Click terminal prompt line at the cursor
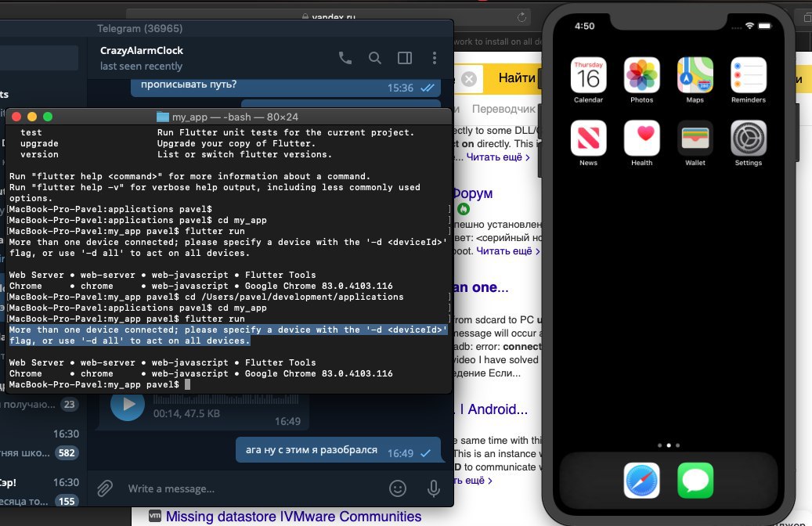812x526 pixels. point(99,384)
